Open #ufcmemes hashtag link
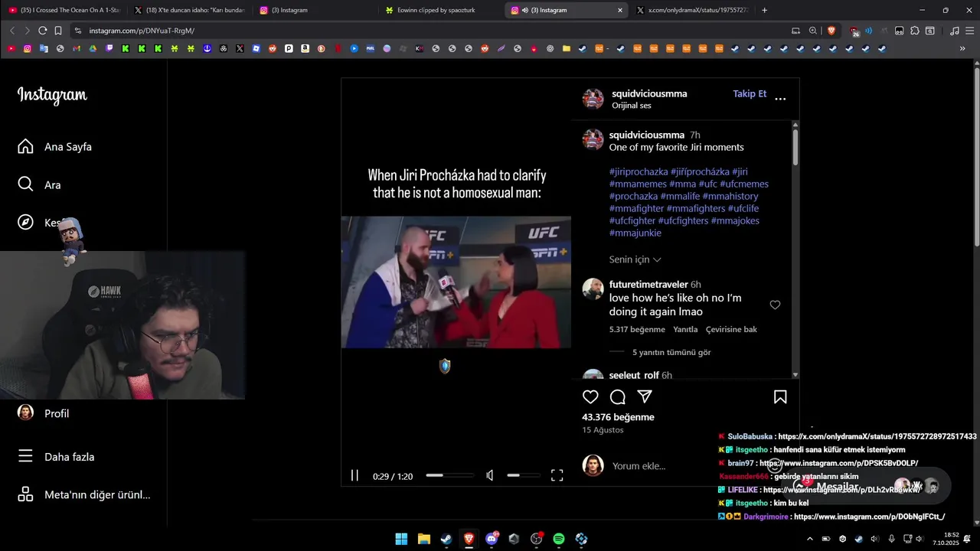Viewport: 980px width, 551px height. [744, 184]
